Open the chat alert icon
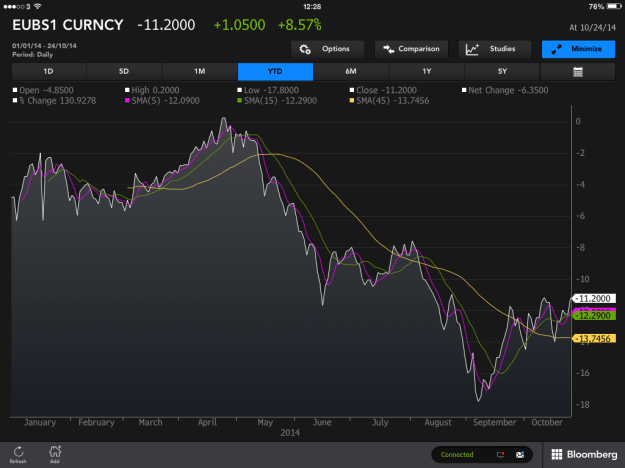 [501, 454]
